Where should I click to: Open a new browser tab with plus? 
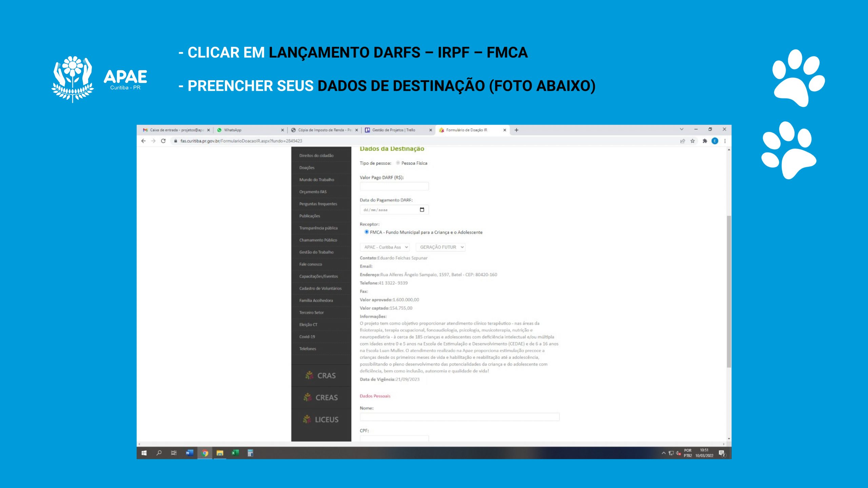(516, 130)
